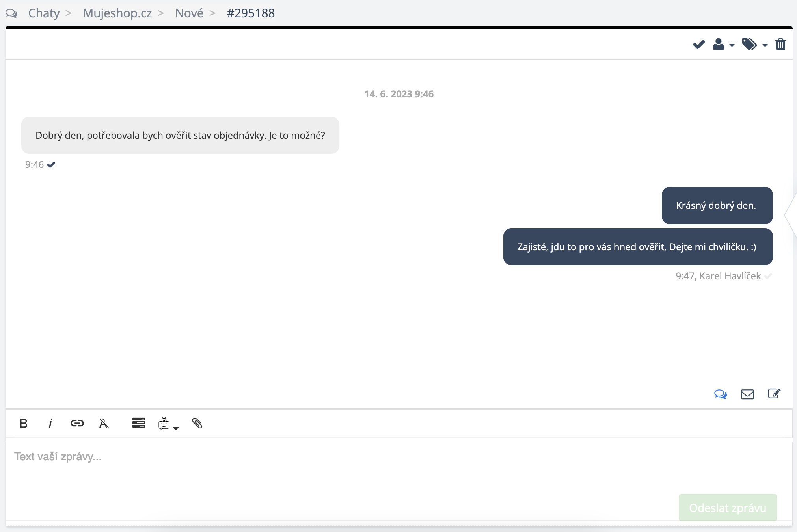The height and width of the screenshot is (532, 797).
Task: Switch to internal note edit icon
Action: click(774, 394)
